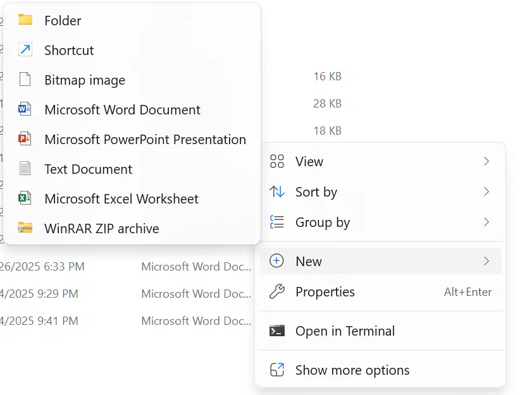532x395 pixels.
Task: Create a new Bitmap image
Action: 132,80
